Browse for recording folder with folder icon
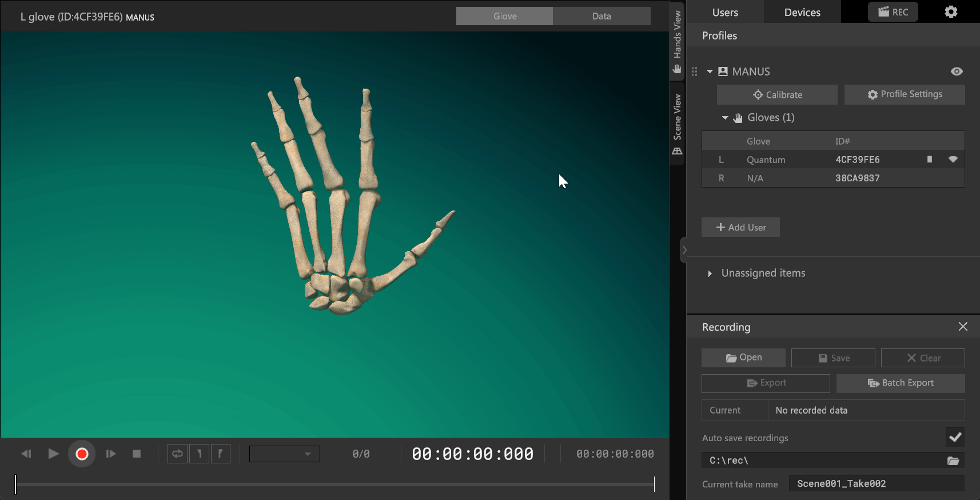Image resolution: width=980 pixels, height=500 pixels. point(953,461)
